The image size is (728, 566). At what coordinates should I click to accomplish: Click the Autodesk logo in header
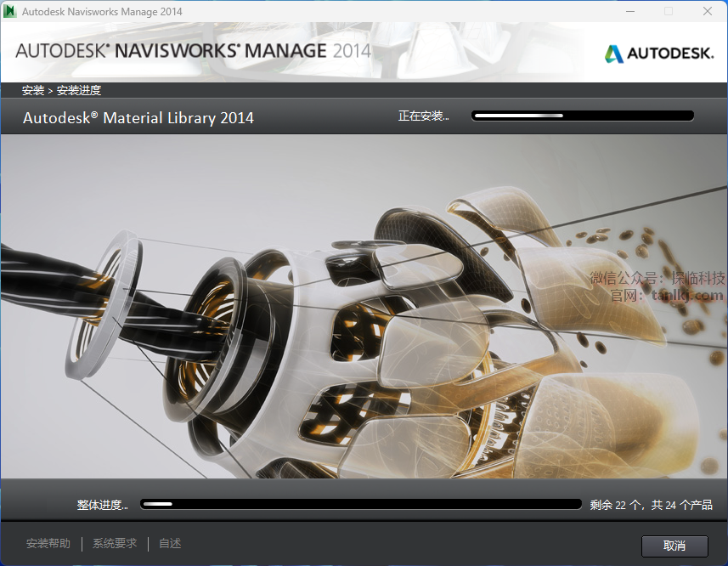659,54
